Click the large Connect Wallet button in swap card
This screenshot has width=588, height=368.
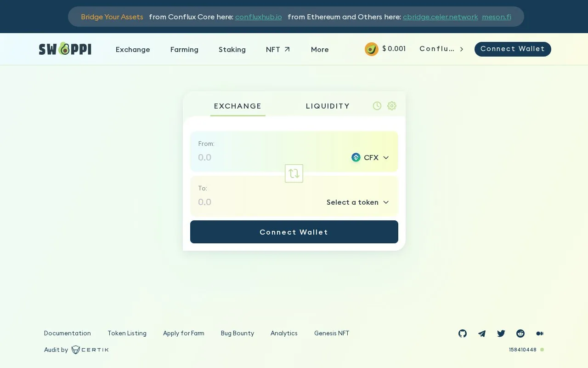click(294, 232)
